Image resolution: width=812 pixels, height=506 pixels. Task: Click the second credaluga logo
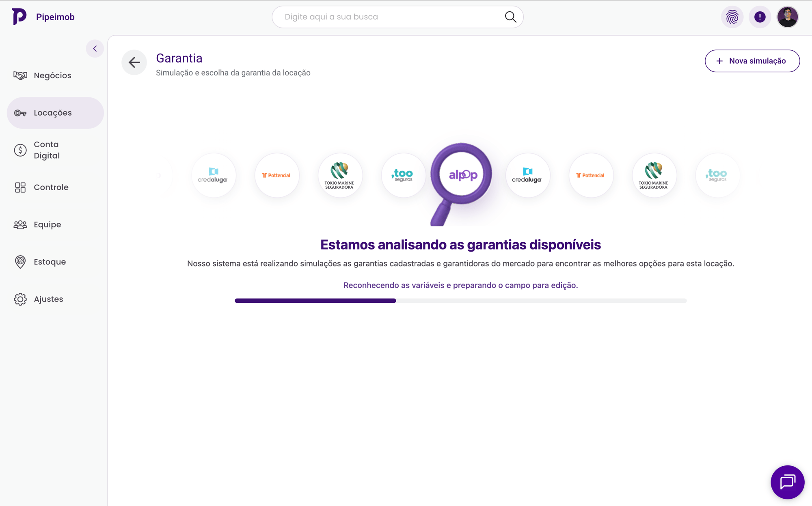click(527, 175)
